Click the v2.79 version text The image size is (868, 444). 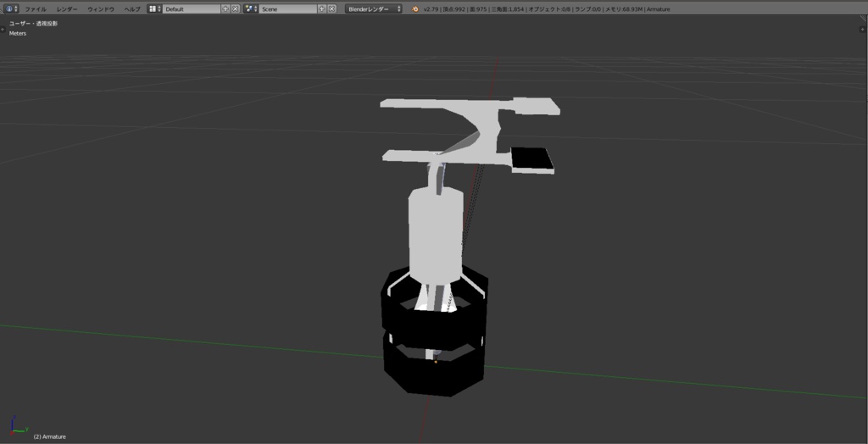[x=431, y=9]
